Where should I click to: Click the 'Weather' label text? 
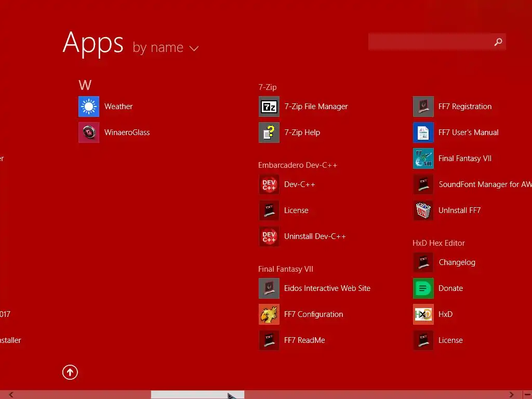[x=118, y=107]
